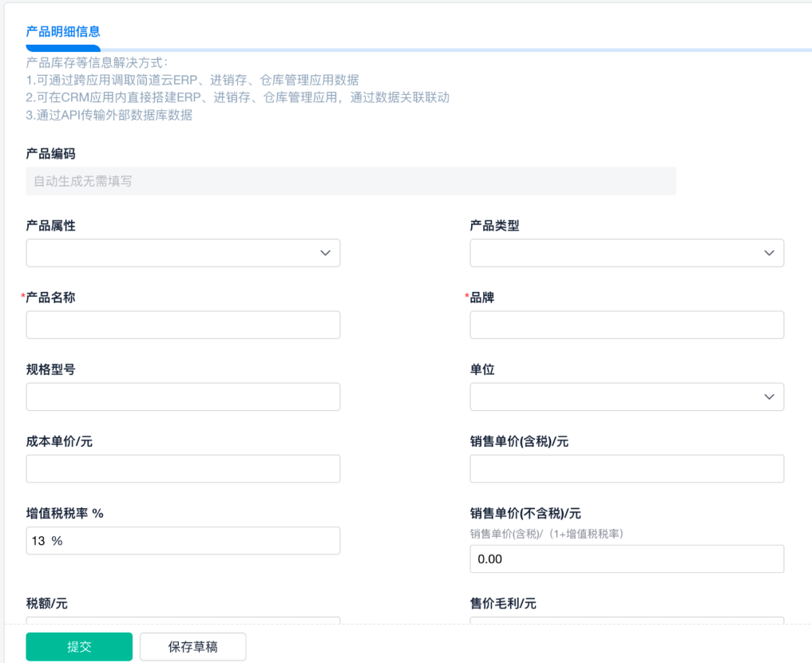Screen dimensions: 812x663
Task: Click the disabled 产品编码 auto-generated field
Action: pyautogui.click(x=351, y=181)
